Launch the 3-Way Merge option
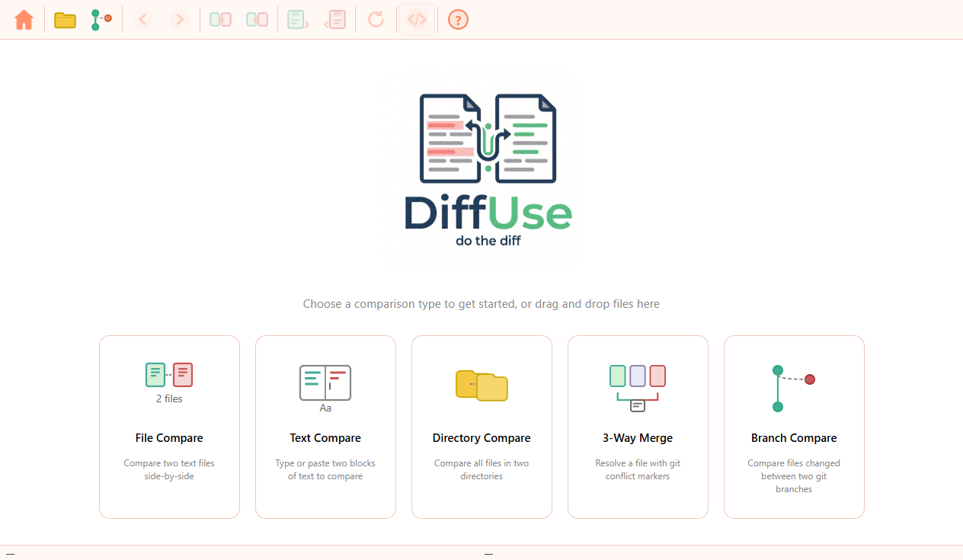The image size is (963, 560). [638, 427]
